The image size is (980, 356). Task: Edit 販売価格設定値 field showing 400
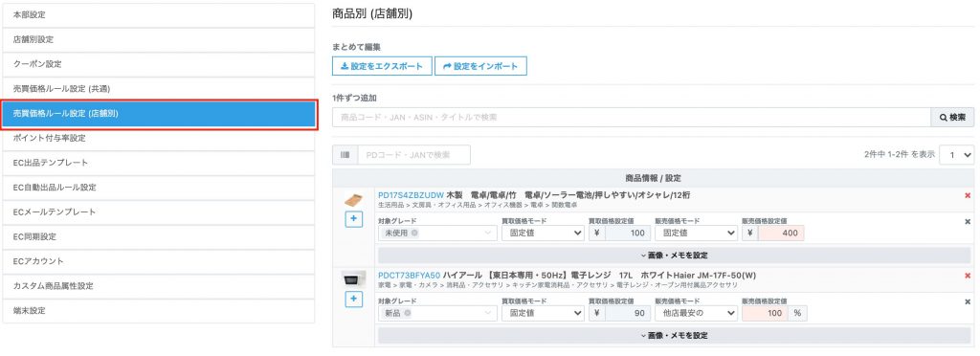click(781, 233)
